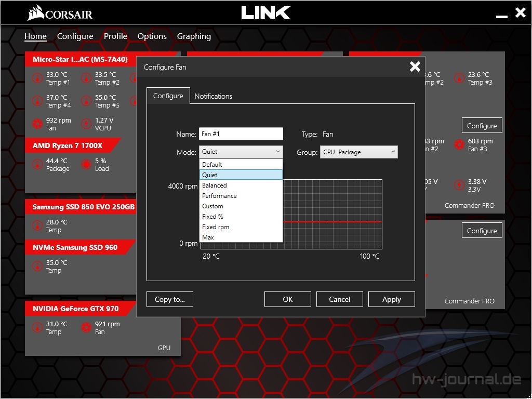Click the Name field containing Fan #1
This screenshot has width=532, height=399.
pyautogui.click(x=241, y=134)
